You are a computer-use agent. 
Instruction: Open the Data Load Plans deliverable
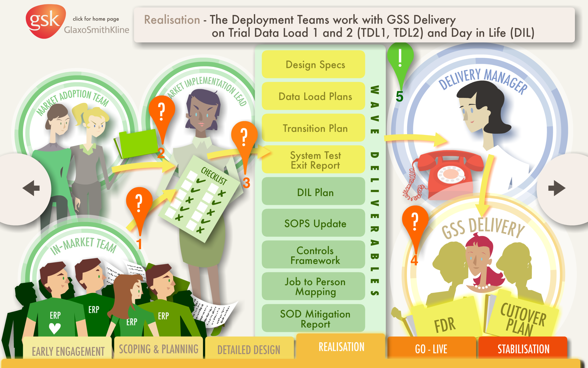pos(314,96)
